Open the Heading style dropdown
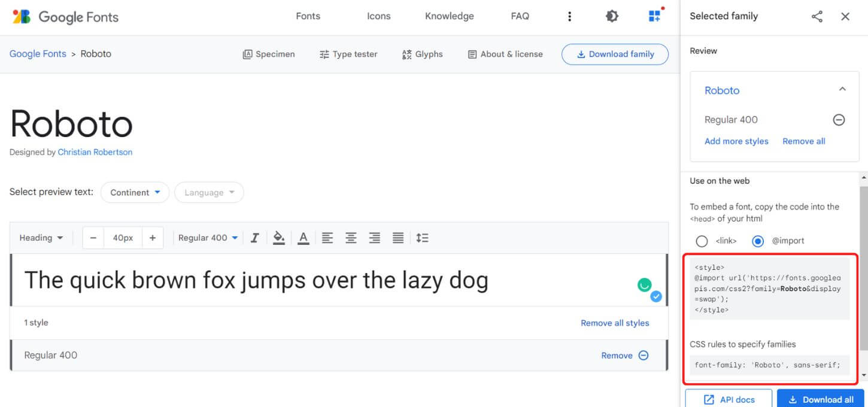 tap(41, 238)
